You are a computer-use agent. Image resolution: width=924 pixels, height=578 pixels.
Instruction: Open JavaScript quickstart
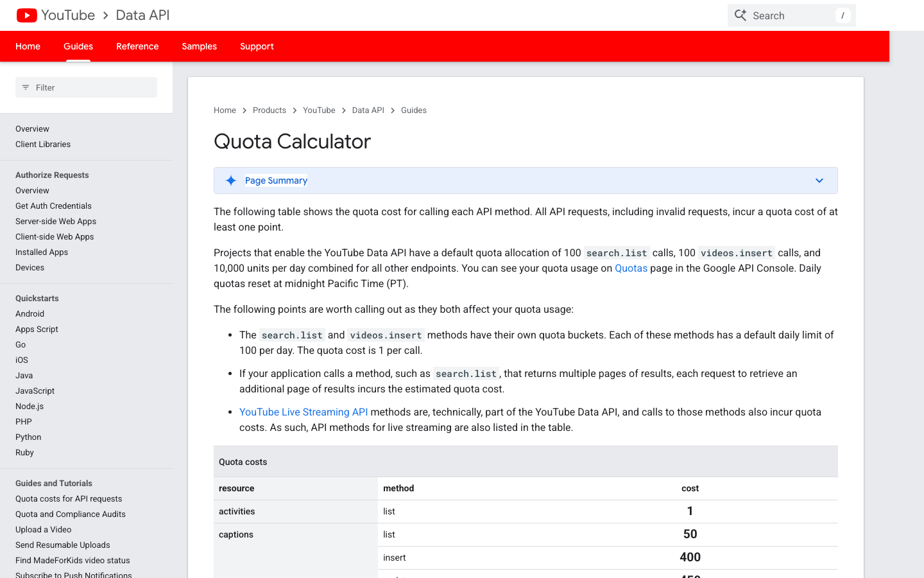pos(35,391)
